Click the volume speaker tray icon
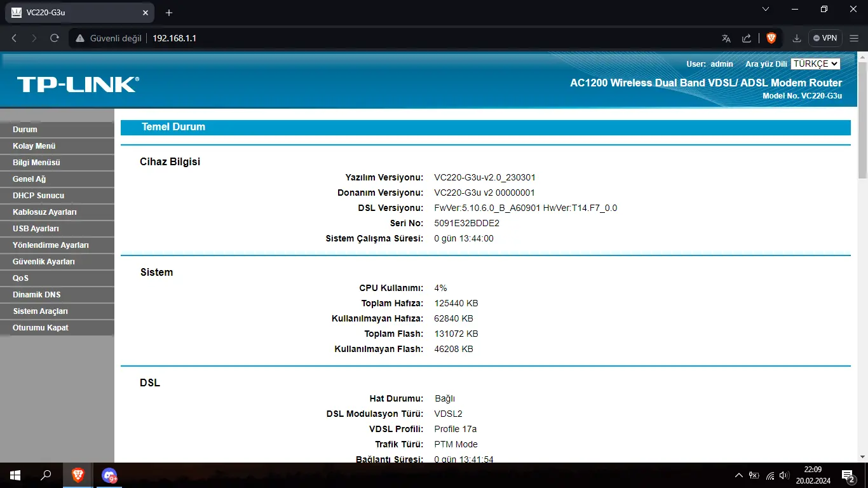 pos(785,475)
